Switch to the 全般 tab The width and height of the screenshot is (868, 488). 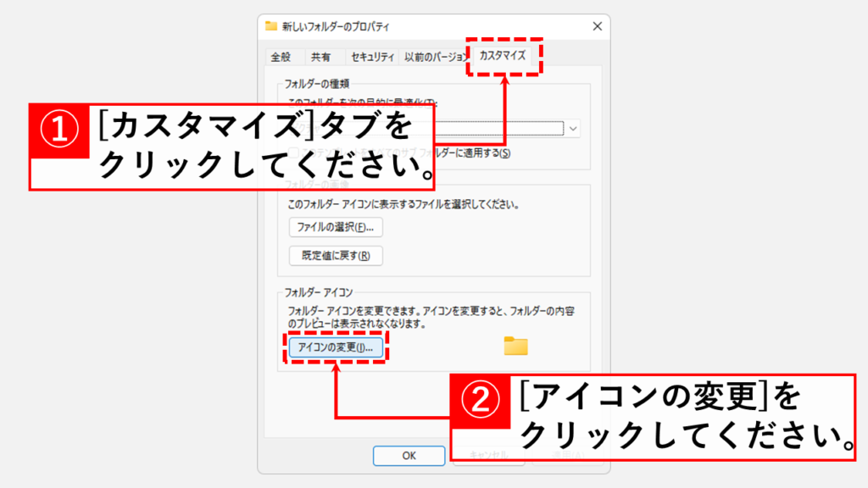(281, 57)
